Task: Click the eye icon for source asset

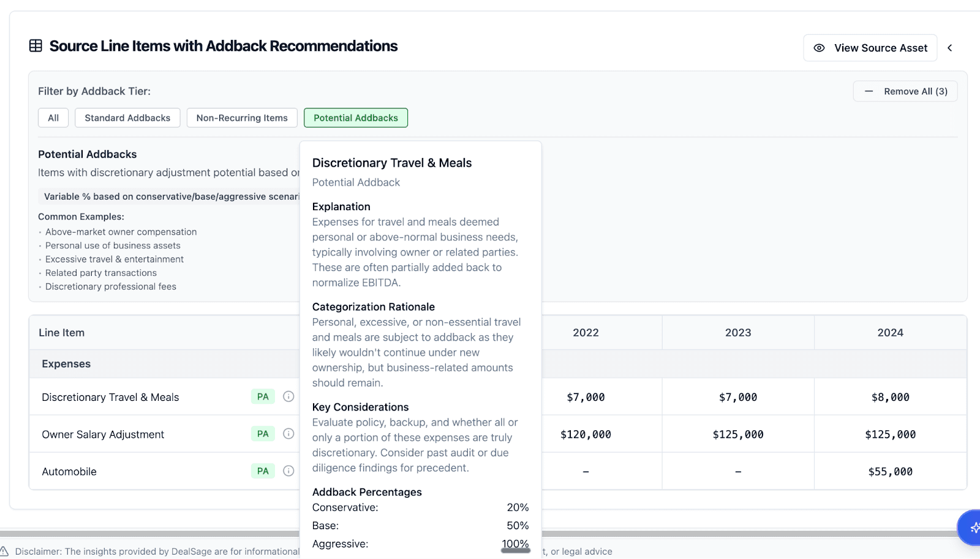Action: (819, 48)
